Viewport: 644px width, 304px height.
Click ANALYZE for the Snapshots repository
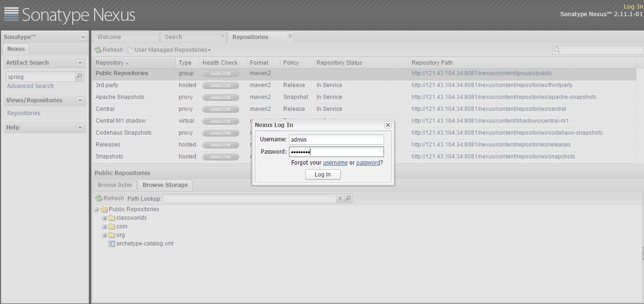click(221, 157)
